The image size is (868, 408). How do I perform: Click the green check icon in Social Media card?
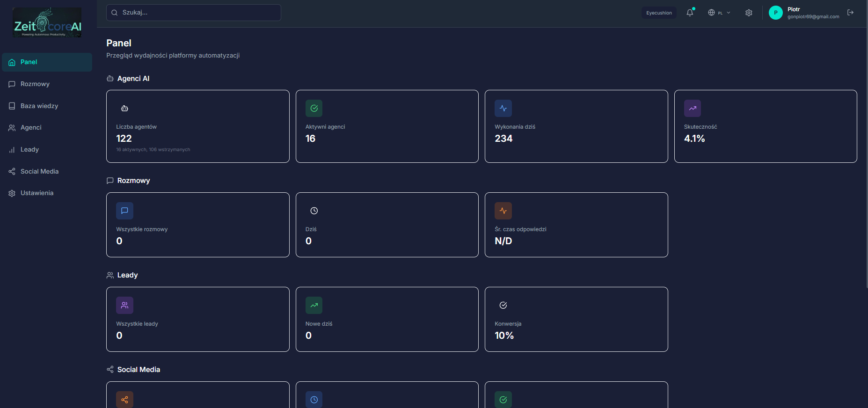pyautogui.click(x=503, y=400)
